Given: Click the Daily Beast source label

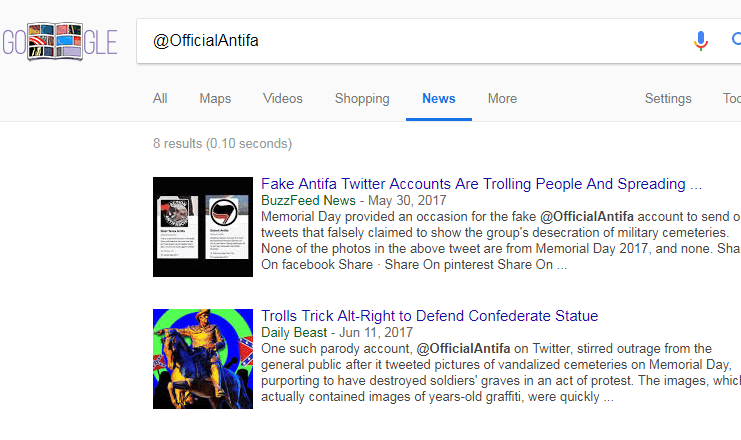Looking at the screenshot, I should coord(296,332).
